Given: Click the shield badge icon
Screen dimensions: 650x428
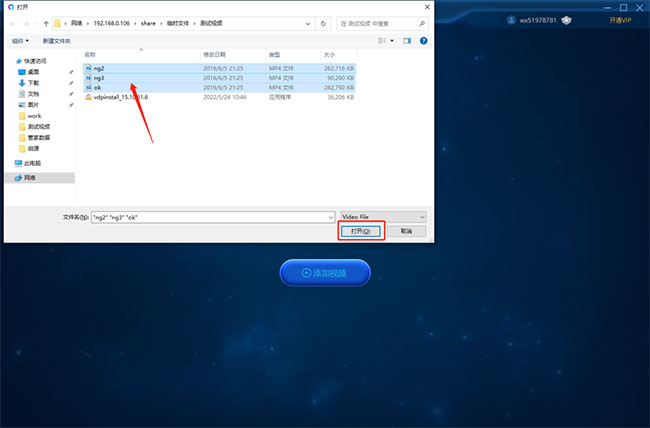Looking at the screenshot, I should [x=566, y=20].
